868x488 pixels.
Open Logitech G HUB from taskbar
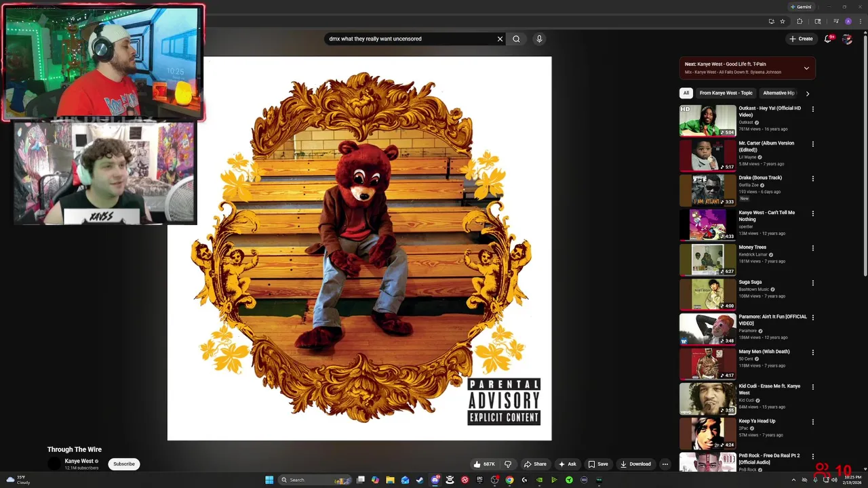coord(524,480)
